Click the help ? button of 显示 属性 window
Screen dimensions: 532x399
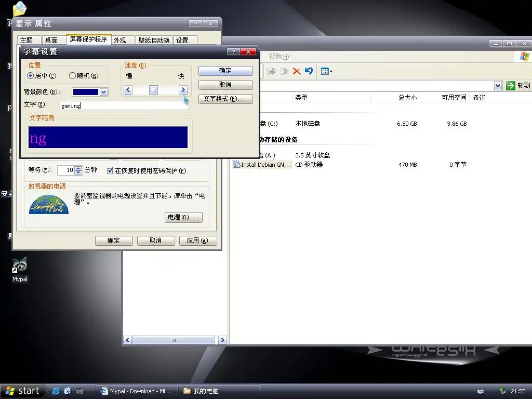pyautogui.click(x=195, y=24)
